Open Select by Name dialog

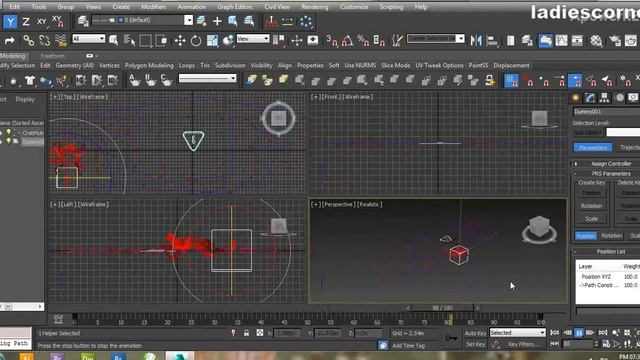pyautogui.click(x=129, y=40)
